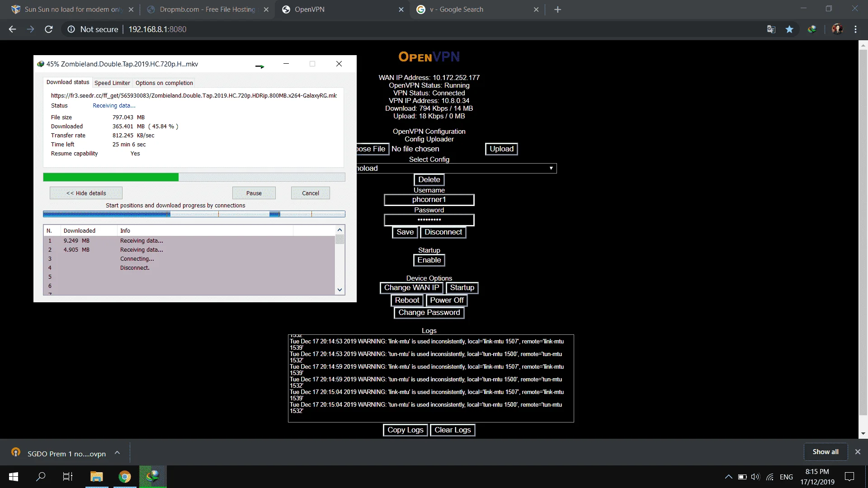Open a new browser tab

click(x=558, y=9)
